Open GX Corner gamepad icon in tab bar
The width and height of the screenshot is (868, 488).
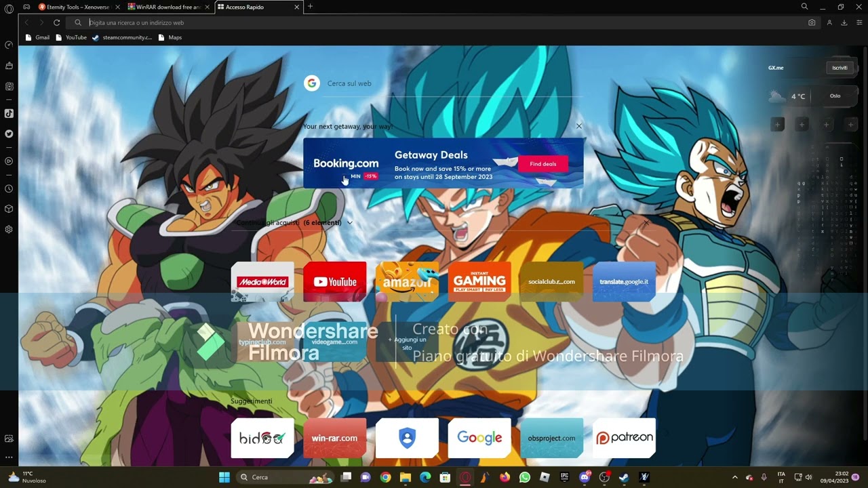tap(26, 7)
